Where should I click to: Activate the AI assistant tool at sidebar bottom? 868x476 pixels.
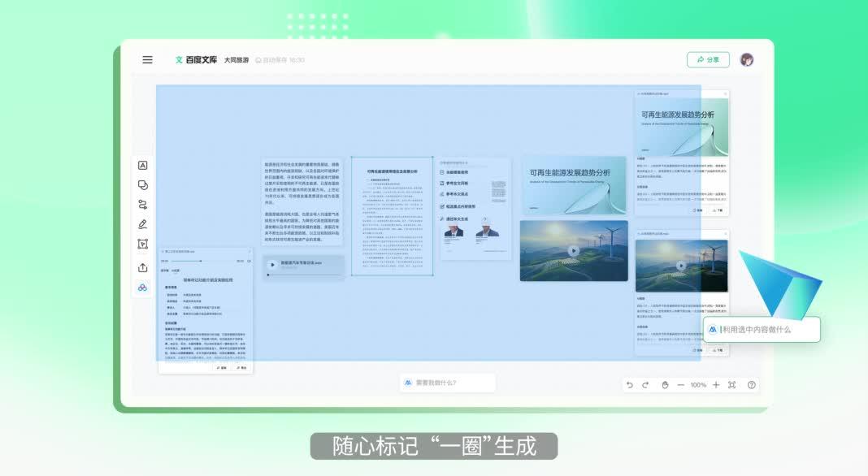(x=142, y=287)
